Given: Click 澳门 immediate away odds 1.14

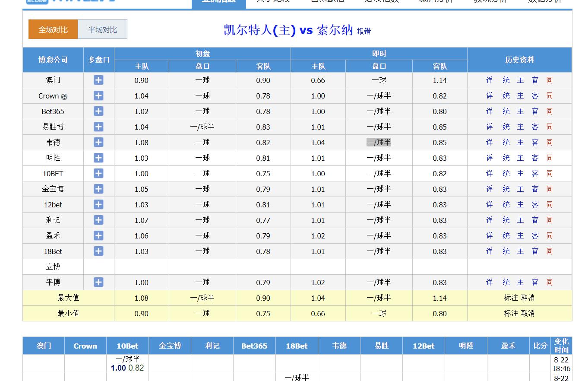Looking at the screenshot, I should 439,80.
